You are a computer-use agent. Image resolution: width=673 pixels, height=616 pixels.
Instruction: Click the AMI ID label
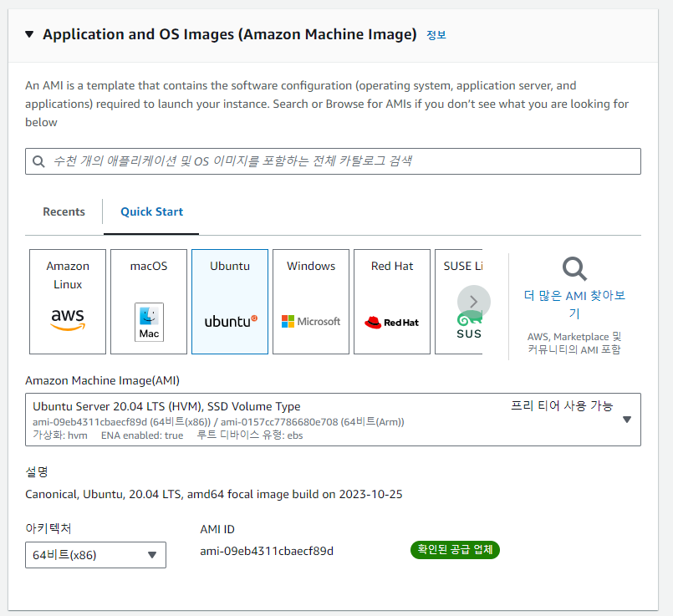(217, 529)
